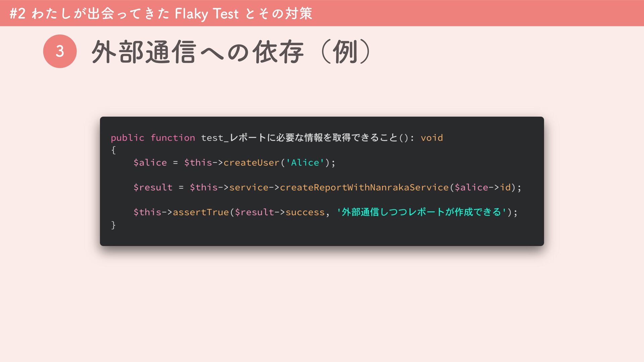Image resolution: width=644 pixels, height=362 pixels.
Task: Click the assertTrue method call
Action: click(201, 212)
